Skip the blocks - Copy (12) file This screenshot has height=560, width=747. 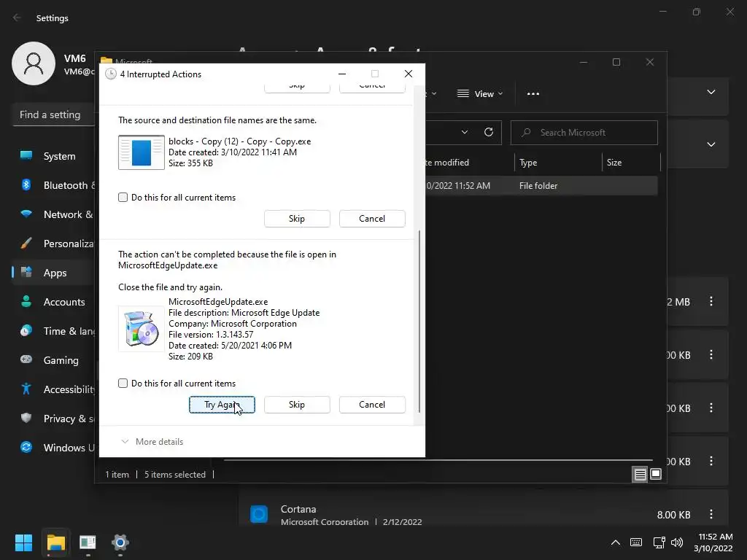point(296,219)
